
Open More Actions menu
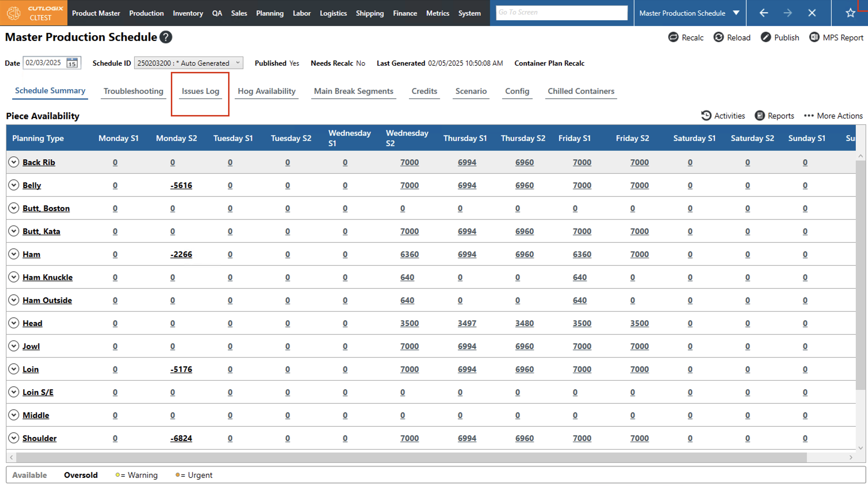point(833,116)
